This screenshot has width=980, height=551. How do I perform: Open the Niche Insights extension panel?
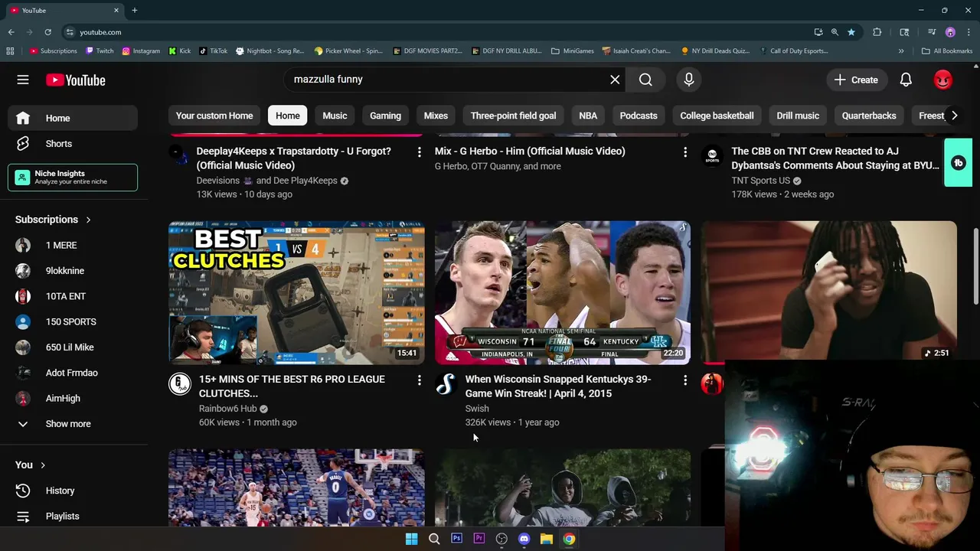73,178
